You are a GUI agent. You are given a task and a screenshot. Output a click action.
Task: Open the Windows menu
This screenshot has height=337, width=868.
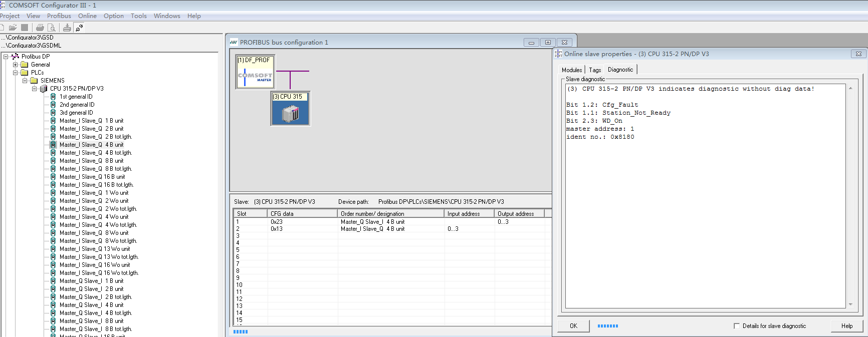(167, 16)
